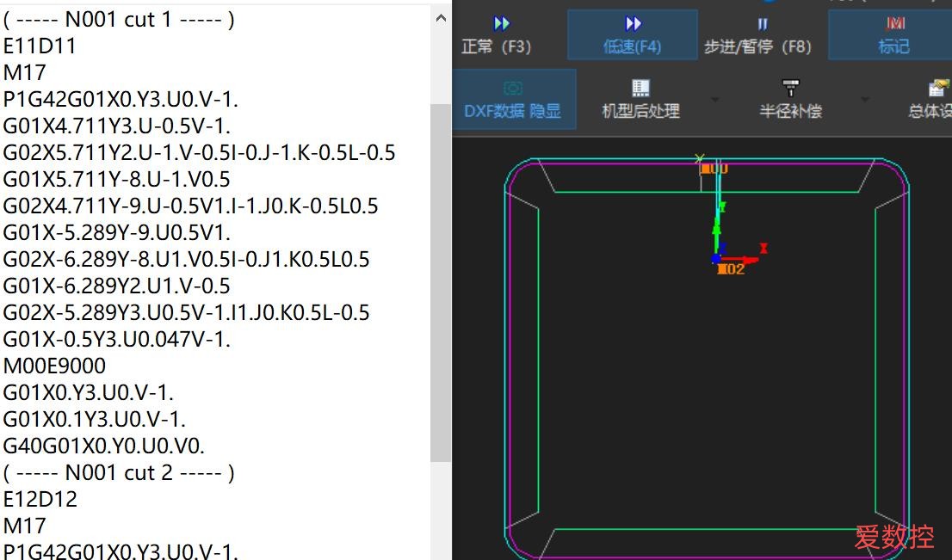Open 总体设 general settings
The height and width of the screenshot is (560, 952).
[930, 99]
